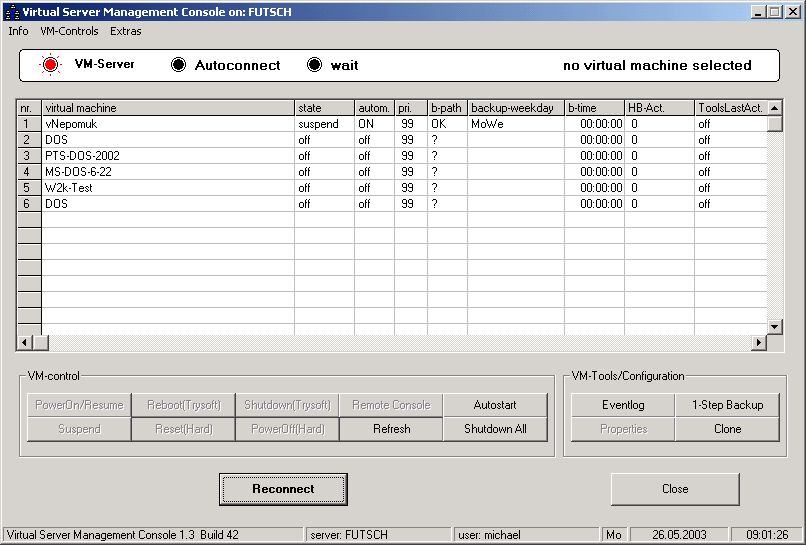Click the wait status indicator light
806x545 pixels.
tap(315, 65)
